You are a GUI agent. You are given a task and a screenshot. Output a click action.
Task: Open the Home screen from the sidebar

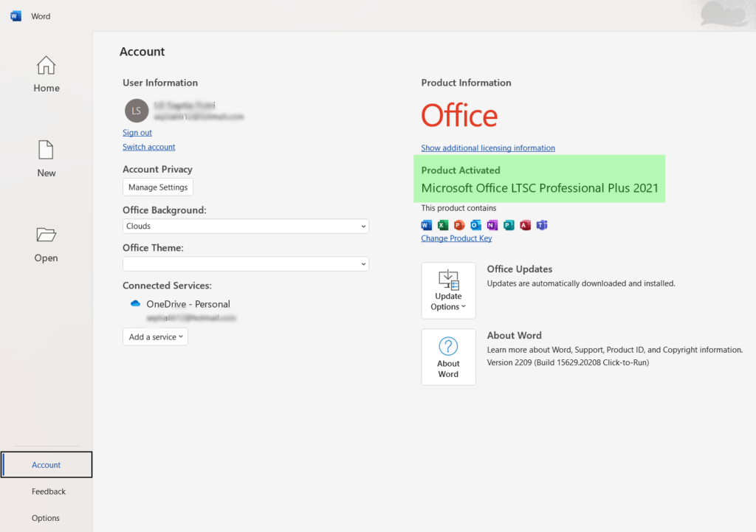click(x=46, y=74)
